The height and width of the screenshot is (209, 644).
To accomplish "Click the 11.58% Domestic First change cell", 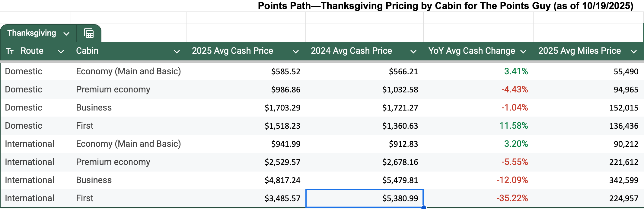I will (513, 126).
